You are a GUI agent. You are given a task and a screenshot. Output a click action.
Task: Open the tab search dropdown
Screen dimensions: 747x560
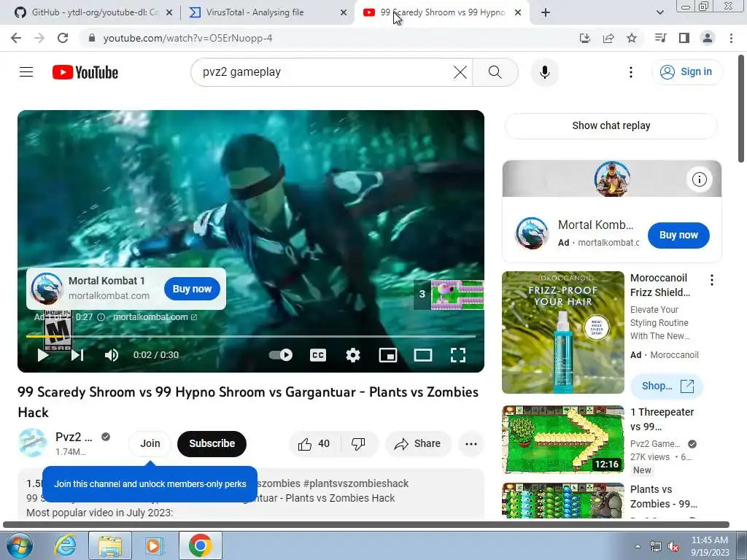tap(659, 12)
